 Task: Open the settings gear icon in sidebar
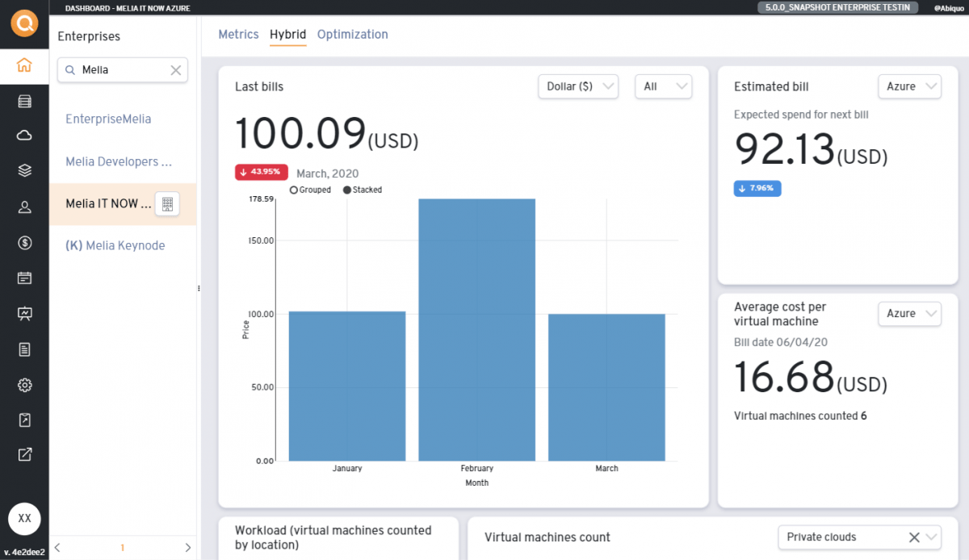pyautogui.click(x=24, y=385)
